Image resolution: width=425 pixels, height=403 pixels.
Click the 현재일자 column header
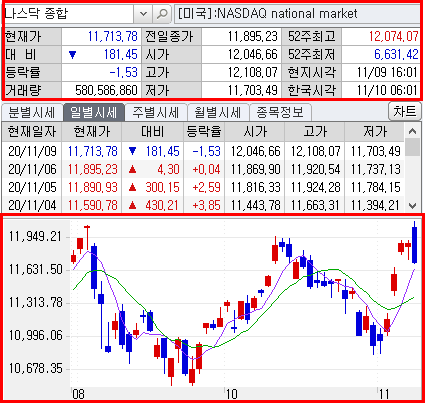coord(32,132)
